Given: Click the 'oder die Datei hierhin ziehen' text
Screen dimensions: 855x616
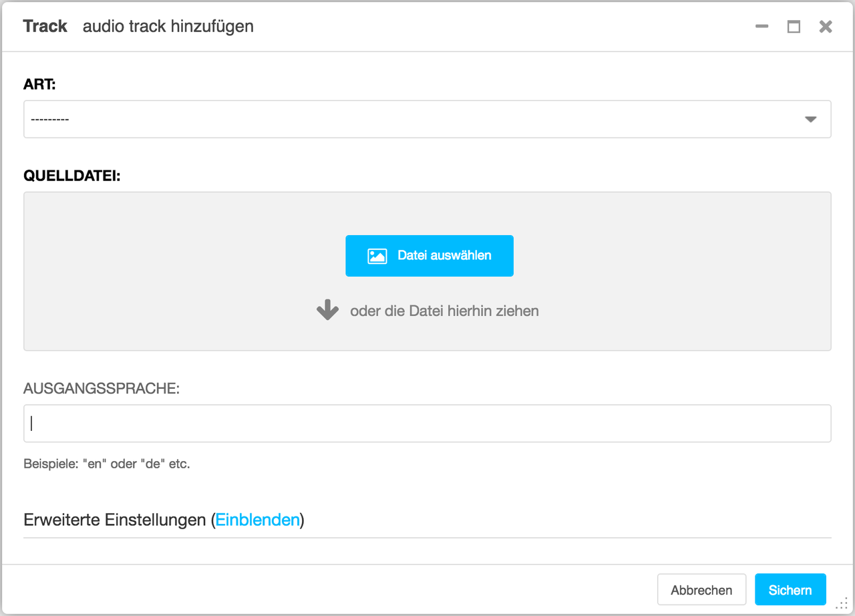Looking at the screenshot, I should 444,311.
